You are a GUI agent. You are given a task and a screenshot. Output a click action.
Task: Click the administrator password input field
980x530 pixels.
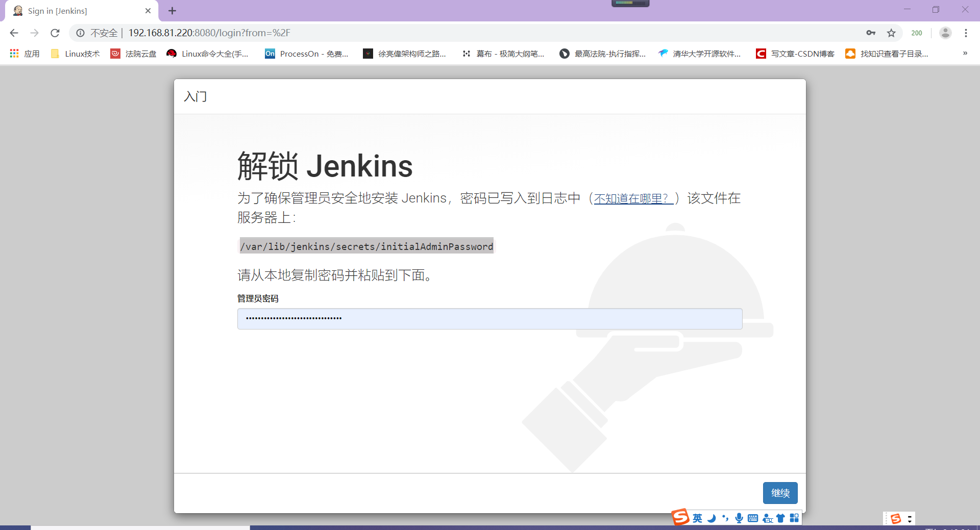pos(489,318)
